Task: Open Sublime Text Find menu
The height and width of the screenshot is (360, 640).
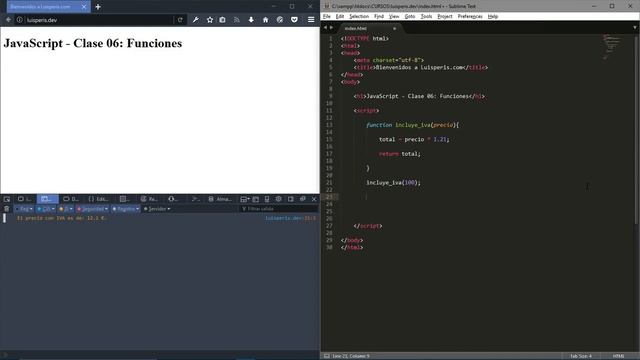Action: click(x=379, y=16)
